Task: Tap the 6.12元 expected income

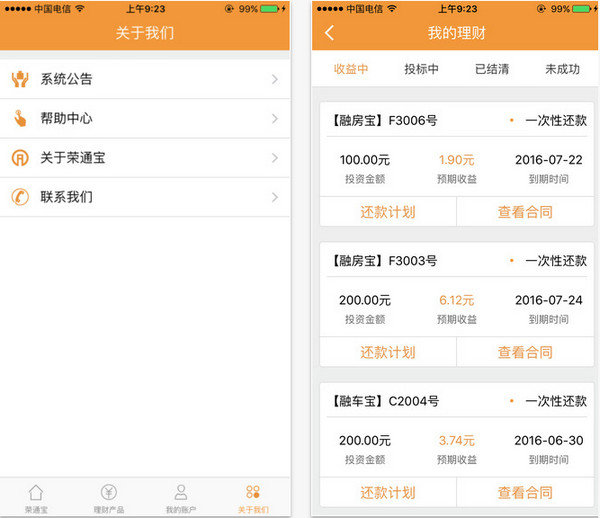Action: click(x=457, y=300)
